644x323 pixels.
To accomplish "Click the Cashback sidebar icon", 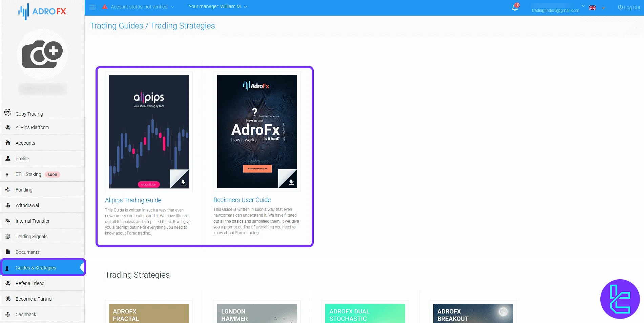I will (8, 314).
